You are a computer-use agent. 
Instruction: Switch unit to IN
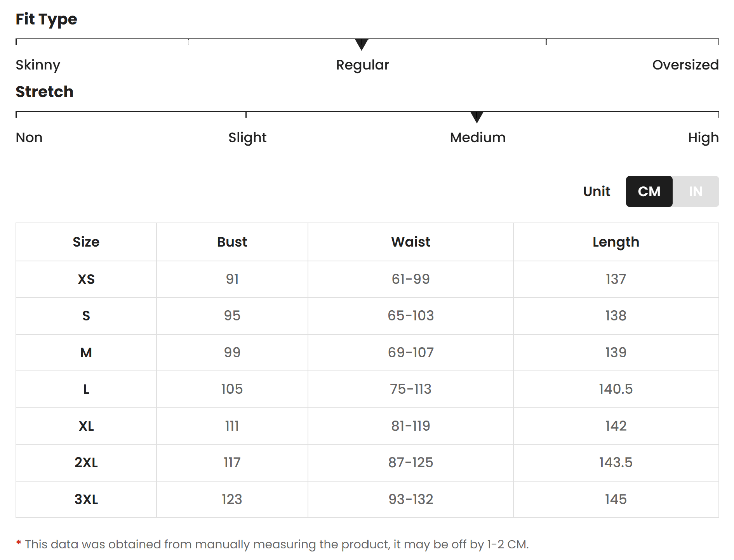(x=696, y=191)
